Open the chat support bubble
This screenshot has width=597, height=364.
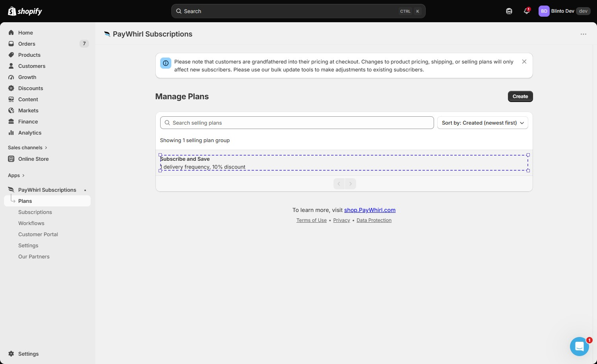580,347
